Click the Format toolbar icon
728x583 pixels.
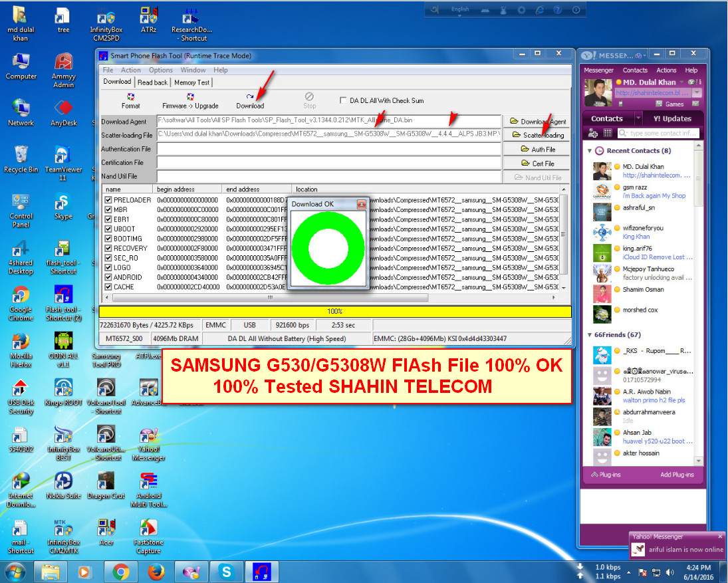[x=130, y=101]
